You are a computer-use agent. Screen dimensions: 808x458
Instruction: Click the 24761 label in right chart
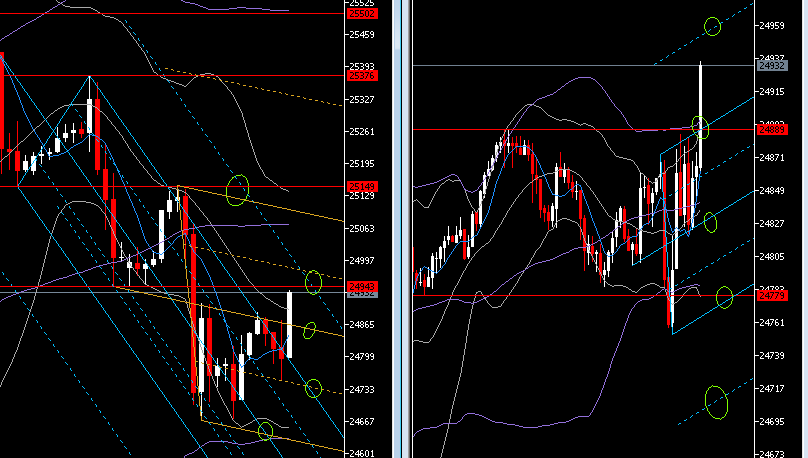pos(772,323)
